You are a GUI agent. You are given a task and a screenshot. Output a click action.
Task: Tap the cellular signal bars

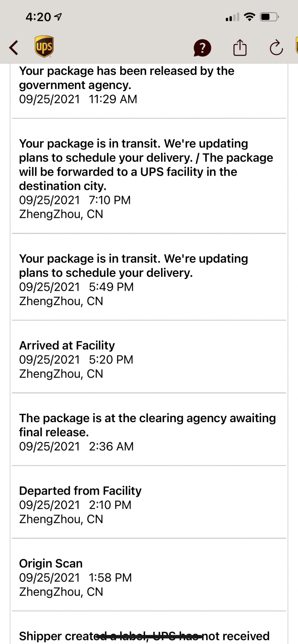(x=232, y=17)
